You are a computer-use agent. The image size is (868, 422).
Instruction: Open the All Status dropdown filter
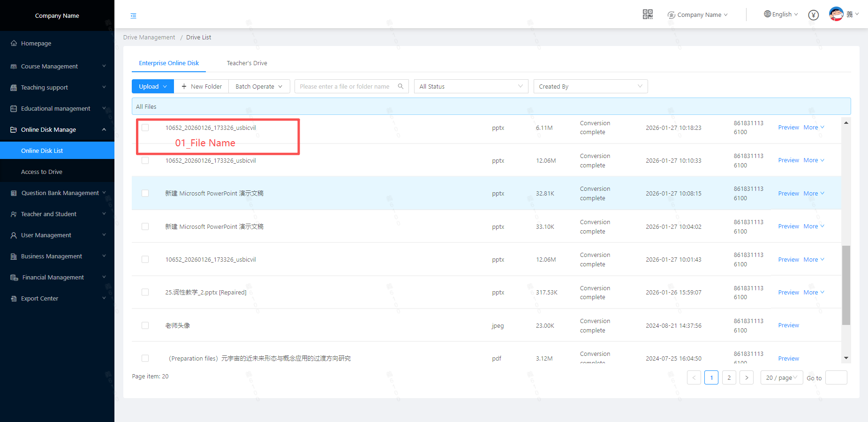[471, 86]
